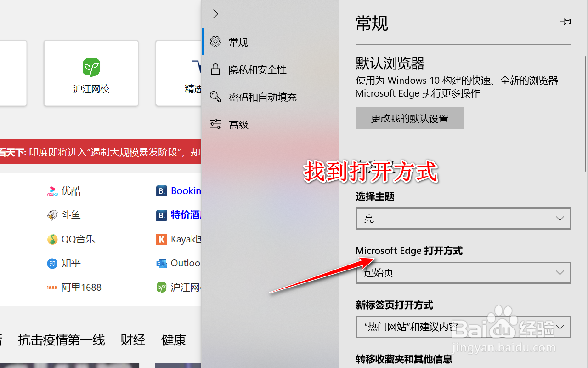Switch to the 财经 news tab
This screenshot has width=588, height=368.
(133, 340)
